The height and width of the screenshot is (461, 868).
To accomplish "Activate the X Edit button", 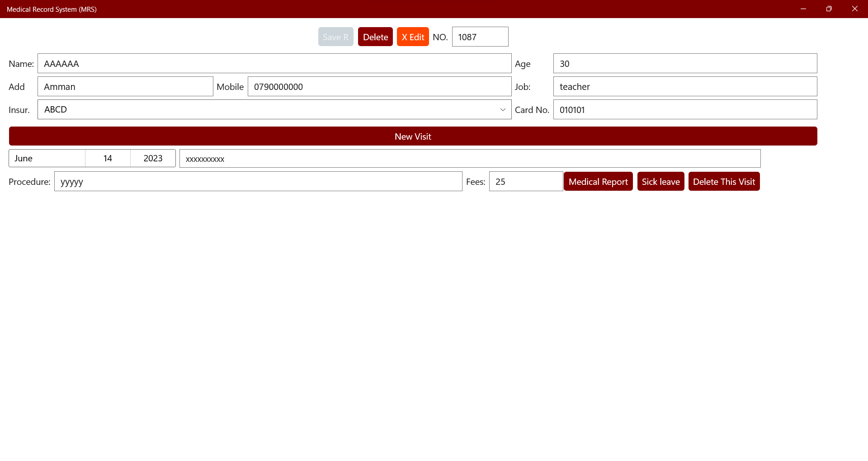I will click(412, 37).
